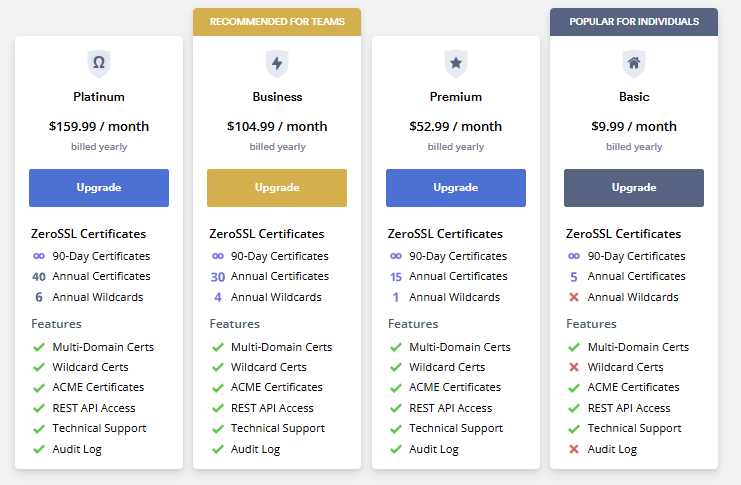This screenshot has width=741, height=485.
Task: Click the infinity icon in Premium plan
Action: coord(396,256)
